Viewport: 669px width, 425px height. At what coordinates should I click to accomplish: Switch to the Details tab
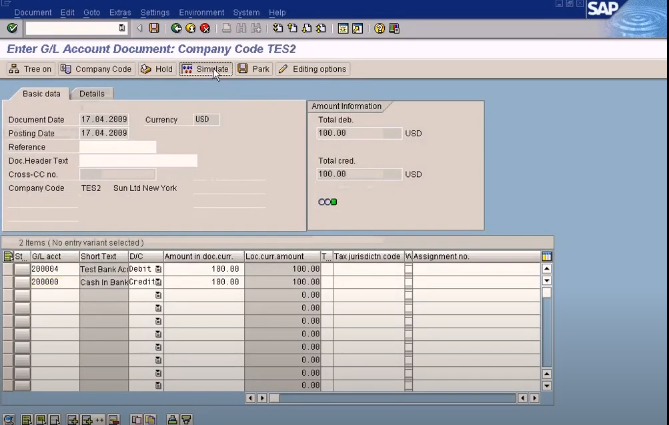[92, 93]
